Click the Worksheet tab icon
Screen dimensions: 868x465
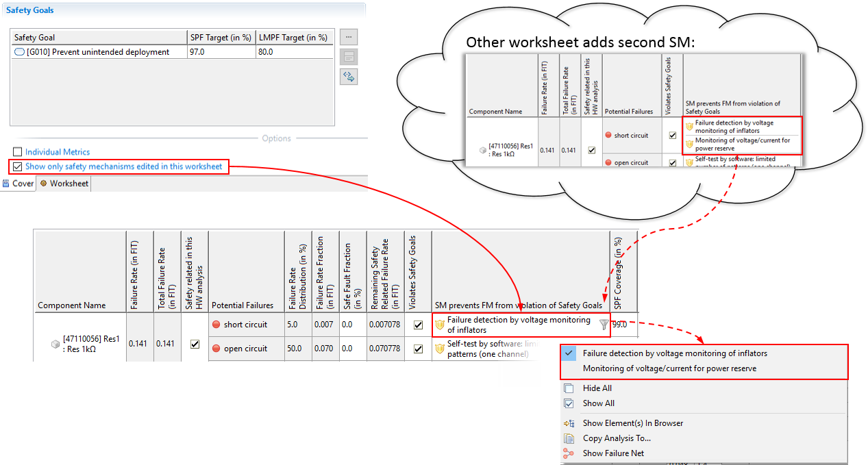[x=44, y=184]
